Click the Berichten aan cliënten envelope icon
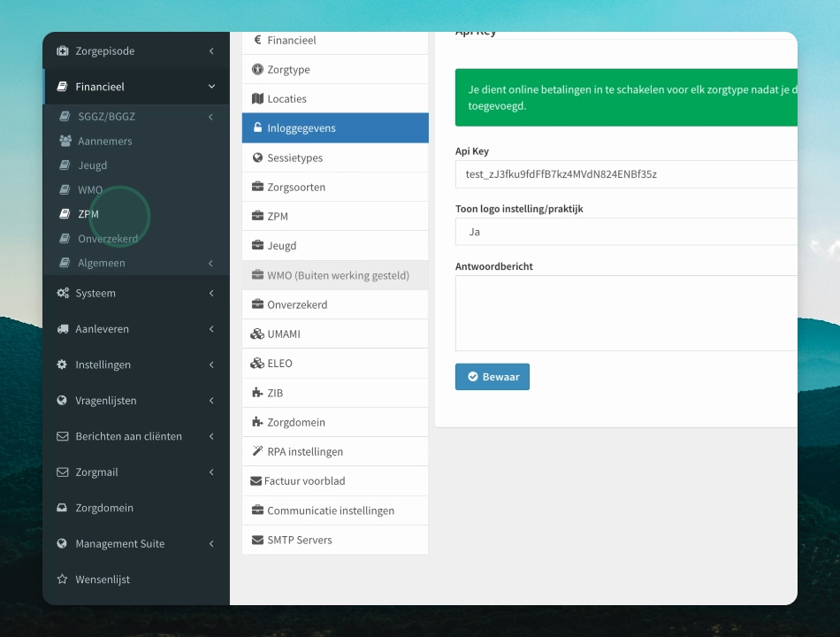 (x=63, y=436)
